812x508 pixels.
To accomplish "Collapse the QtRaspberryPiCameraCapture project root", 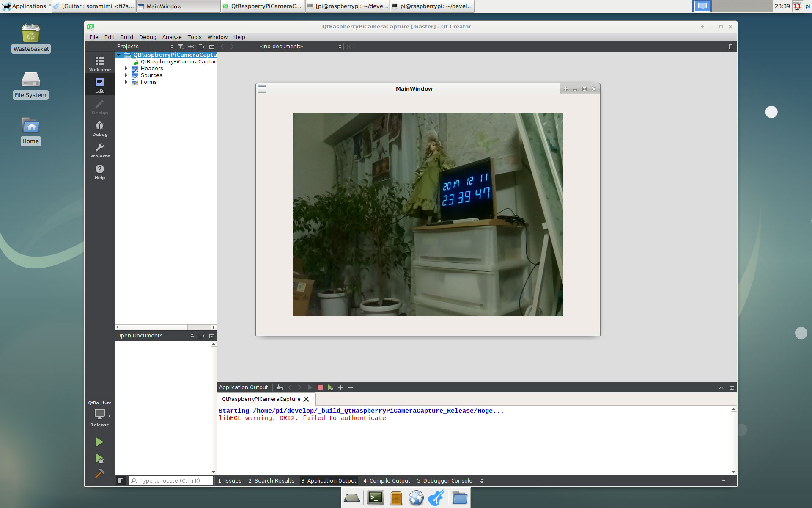I will pyautogui.click(x=119, y=55).
